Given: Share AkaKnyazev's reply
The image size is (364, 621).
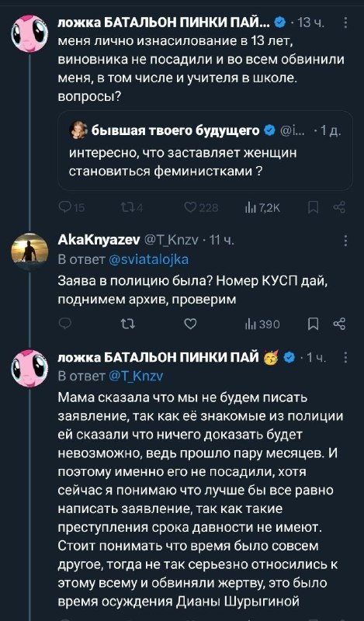Looking at the screenshot, I should pyautogui.click(x=339, y=324).
